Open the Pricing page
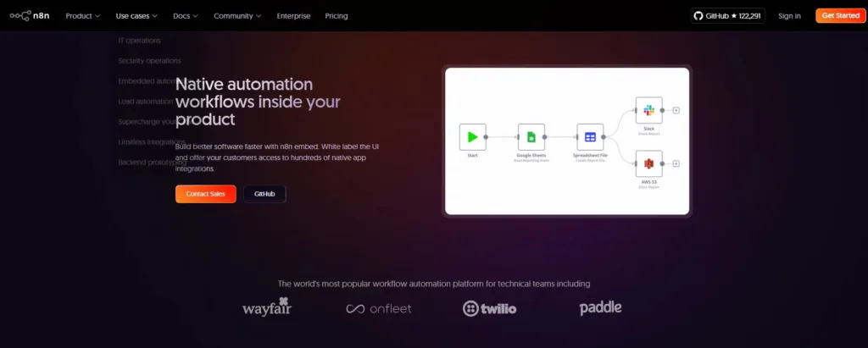 [337, 16]
